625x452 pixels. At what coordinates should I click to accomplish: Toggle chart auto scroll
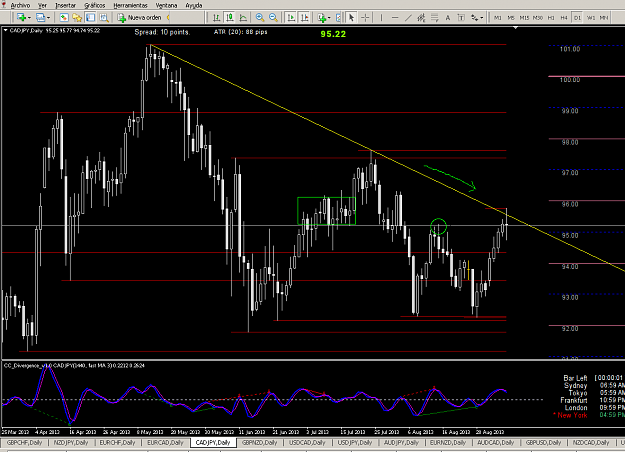[291, 18]
